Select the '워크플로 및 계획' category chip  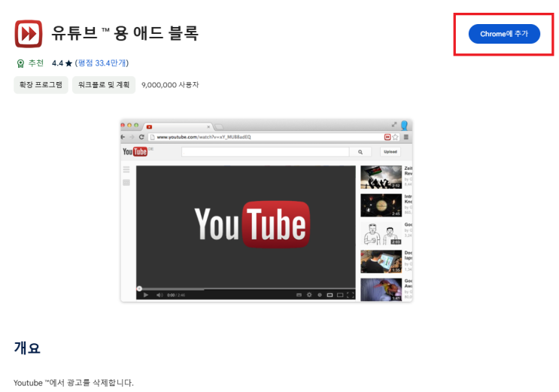click(104, 85)
